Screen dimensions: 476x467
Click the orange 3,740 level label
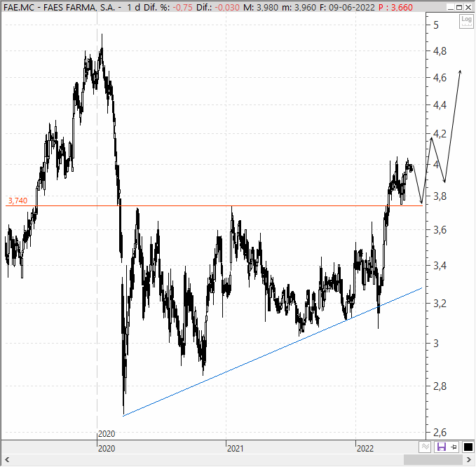pyautogui.click(x=18, y=201)
